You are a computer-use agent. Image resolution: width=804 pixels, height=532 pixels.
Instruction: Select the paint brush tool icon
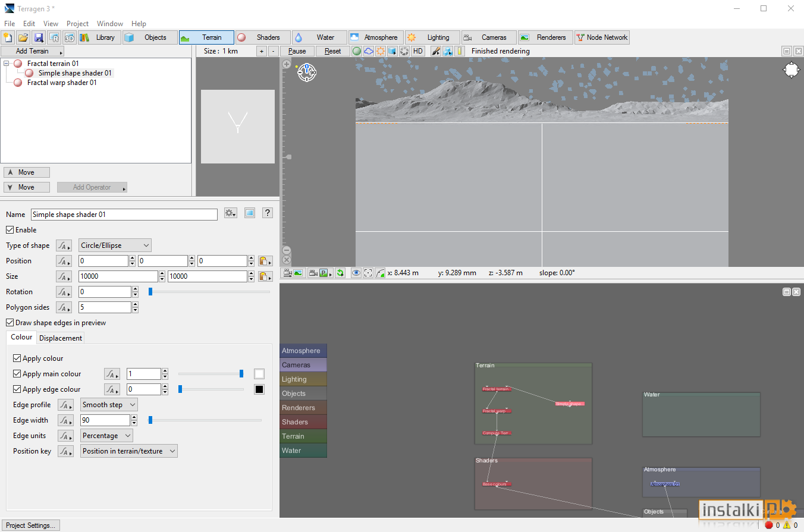(436, 51)
